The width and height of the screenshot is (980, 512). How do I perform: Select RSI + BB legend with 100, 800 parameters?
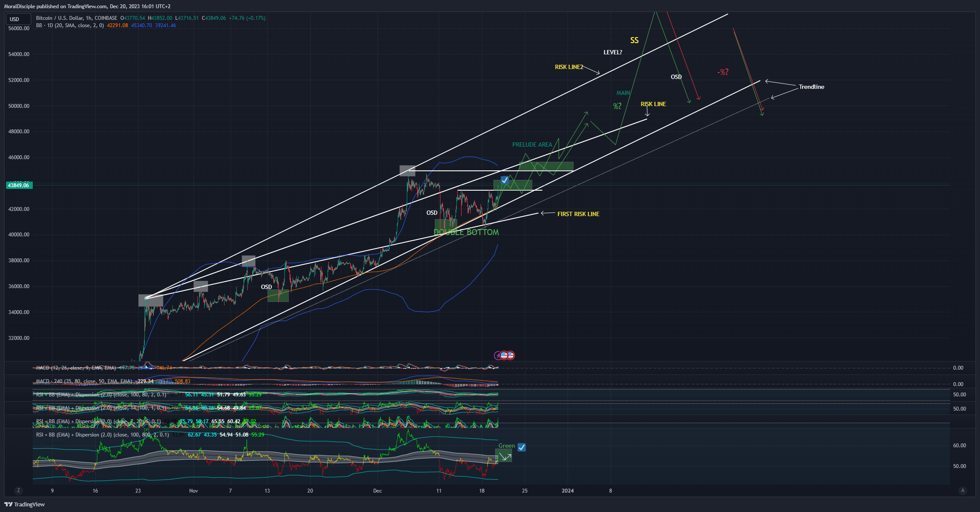(103, 435)
